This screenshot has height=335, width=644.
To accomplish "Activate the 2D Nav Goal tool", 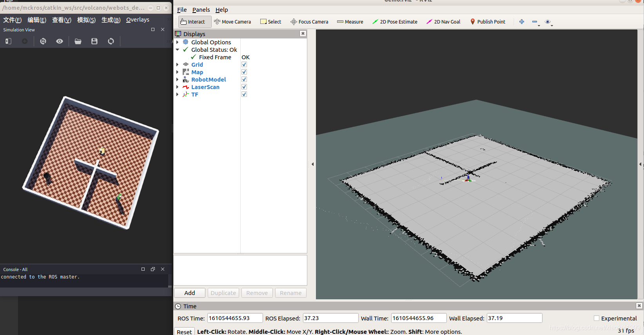I will (443, 22).
